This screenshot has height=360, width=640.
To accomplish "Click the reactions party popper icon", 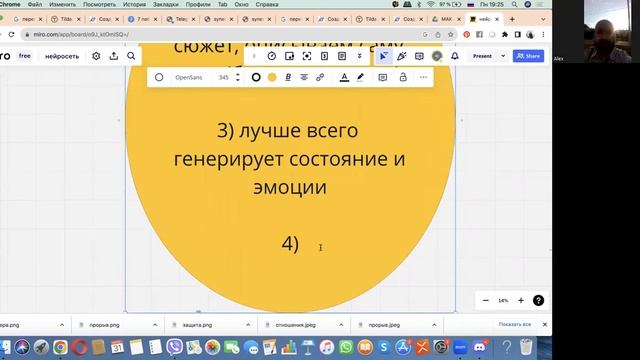I will click(x=402, y=56).
